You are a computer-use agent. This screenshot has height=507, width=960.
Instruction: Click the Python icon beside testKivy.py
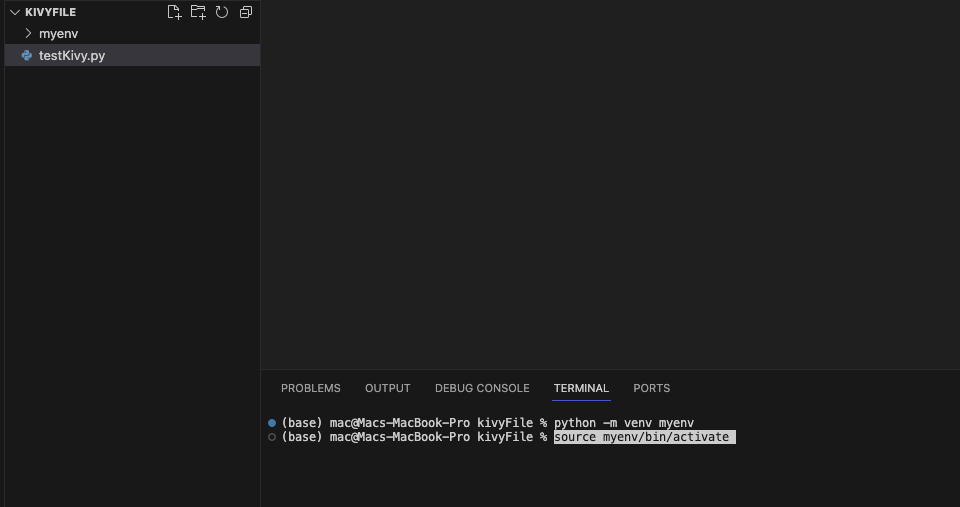[x=27, y=55]
